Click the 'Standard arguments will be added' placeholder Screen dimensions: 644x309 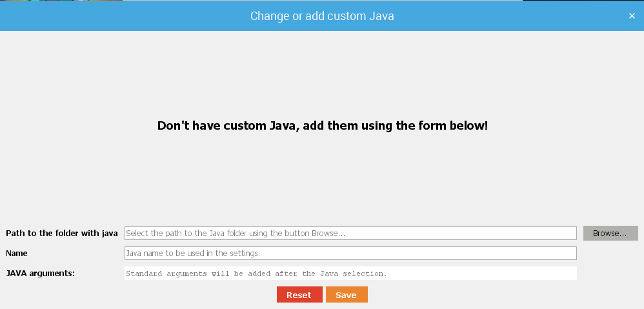256,274
